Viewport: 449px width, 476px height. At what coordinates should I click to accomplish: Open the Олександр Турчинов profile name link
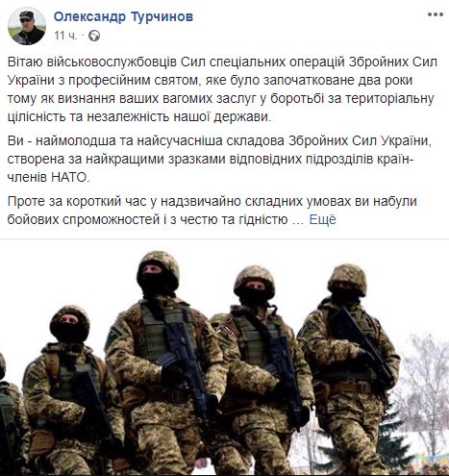[x=123, y=16]
